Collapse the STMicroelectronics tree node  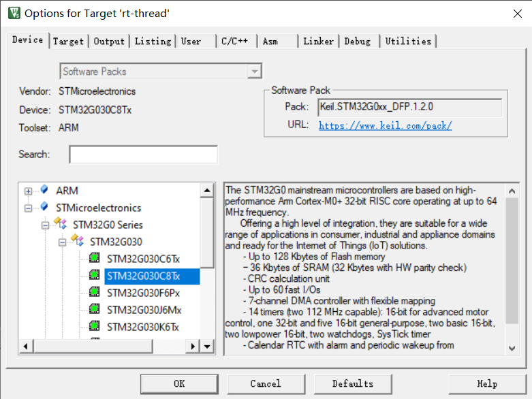(x=29, y=208)
